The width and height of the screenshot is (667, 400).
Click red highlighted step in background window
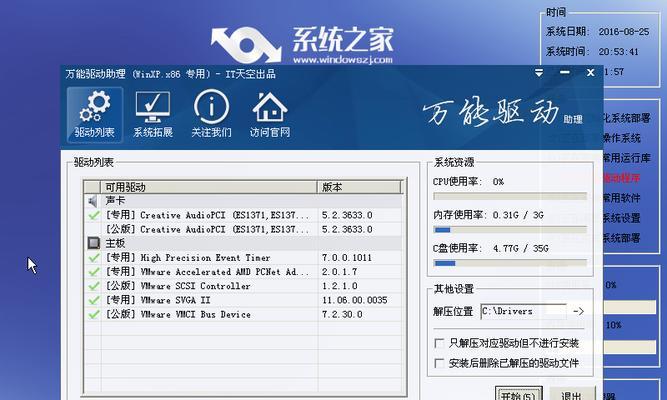(621, 178)
